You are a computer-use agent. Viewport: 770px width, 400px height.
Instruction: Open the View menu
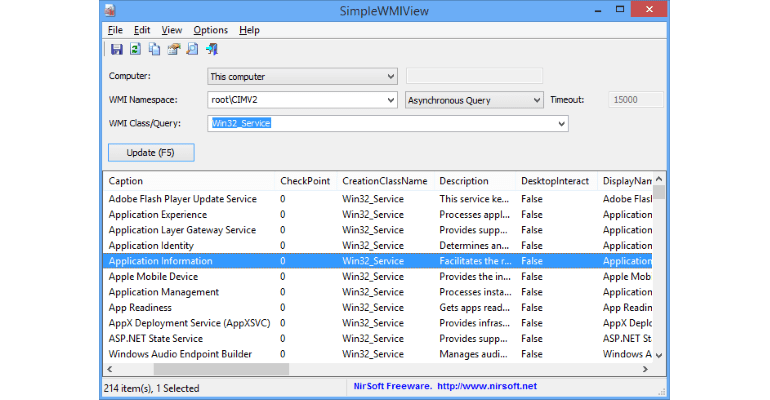[x=172, y=30]
